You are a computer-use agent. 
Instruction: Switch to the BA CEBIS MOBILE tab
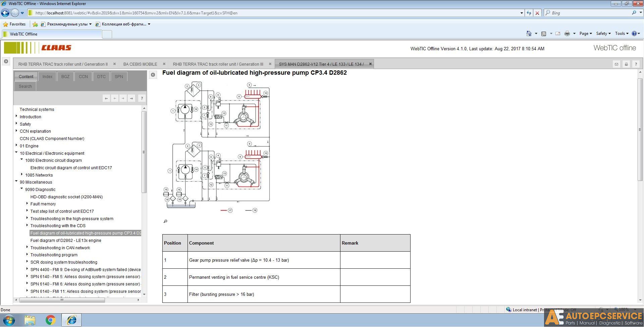140,64
